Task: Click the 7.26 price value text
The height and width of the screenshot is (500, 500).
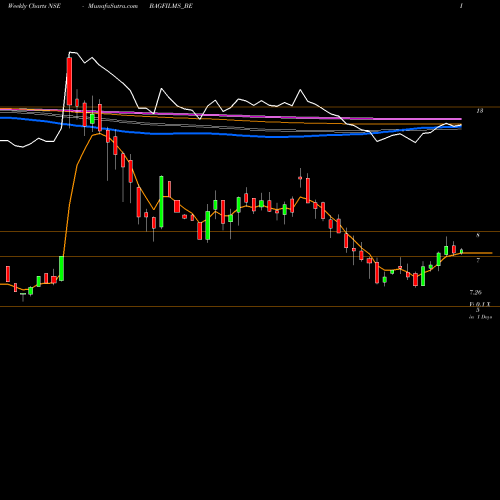Action: [476, 292]
